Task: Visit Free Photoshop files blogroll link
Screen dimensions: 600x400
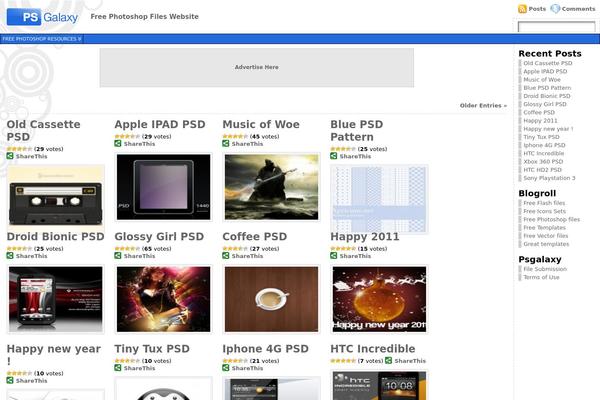Action: [x=551, y=219]
